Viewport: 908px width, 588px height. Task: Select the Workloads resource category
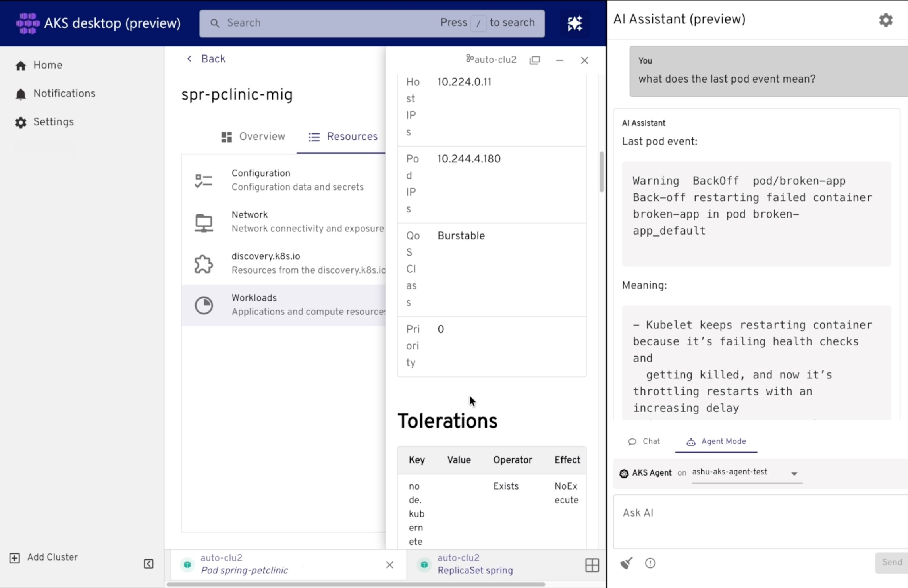point(283,305)
